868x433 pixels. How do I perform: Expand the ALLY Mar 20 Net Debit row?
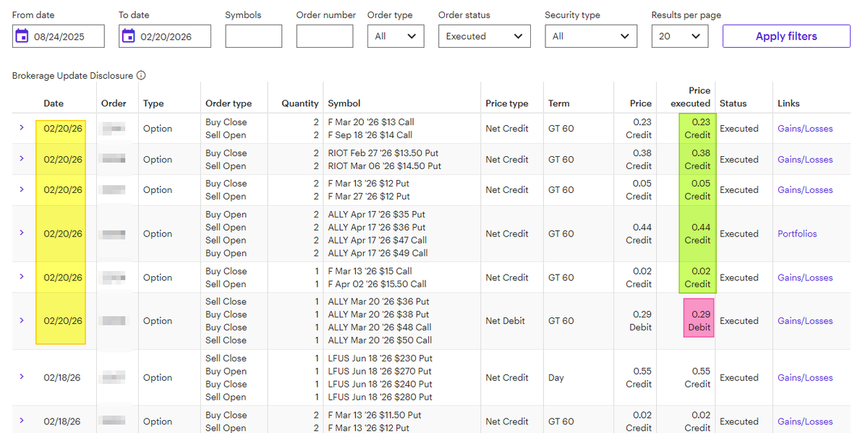pos(22,320)
